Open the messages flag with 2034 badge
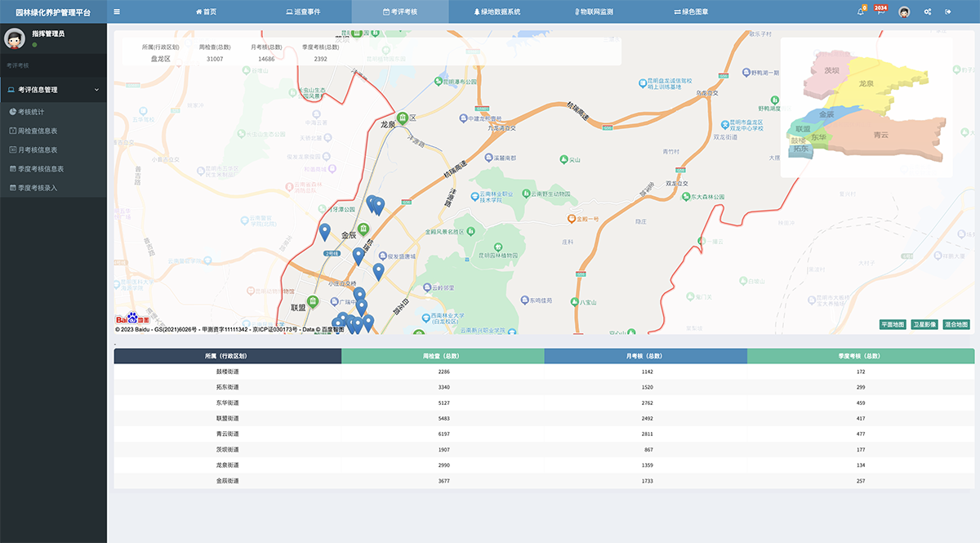 pyautogui.click(x=880, y=11)
